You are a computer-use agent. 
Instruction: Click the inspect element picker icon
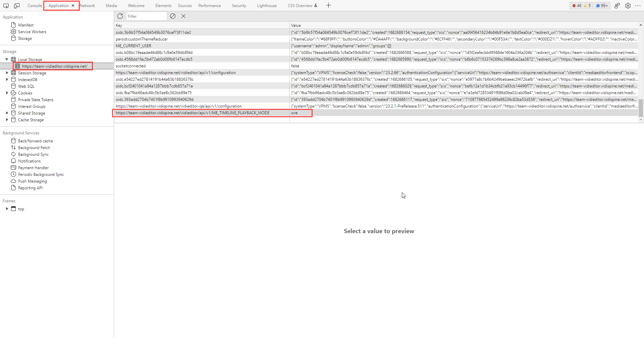coord(6,6)
